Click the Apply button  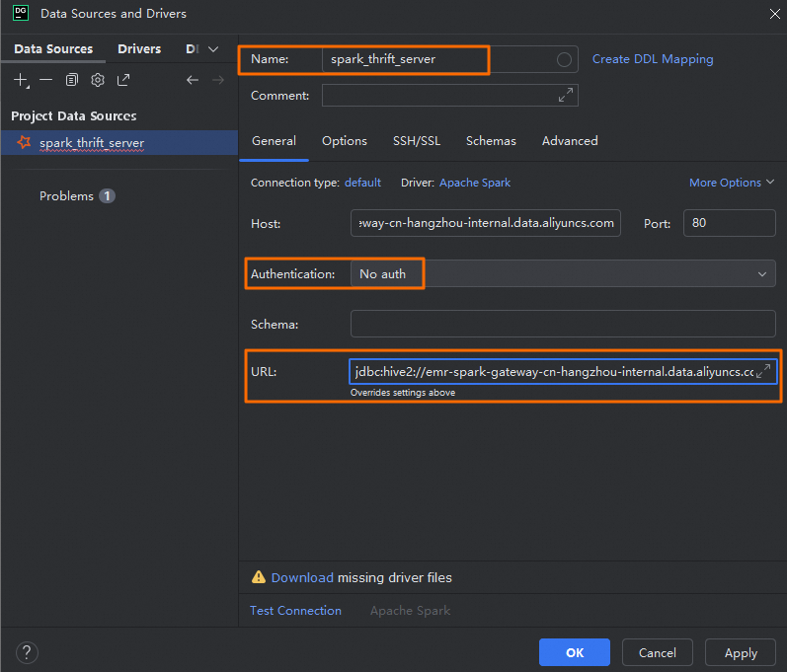(x=741, y=652)
